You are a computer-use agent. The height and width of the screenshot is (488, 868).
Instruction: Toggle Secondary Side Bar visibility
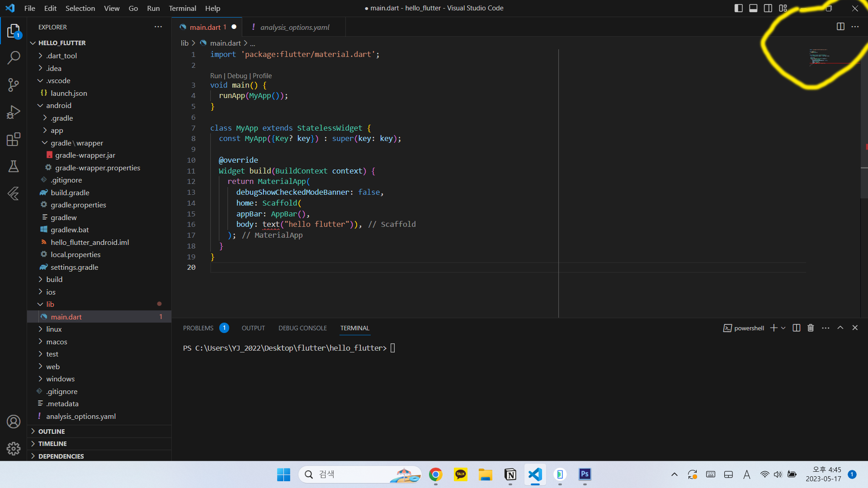click(768, 8)
